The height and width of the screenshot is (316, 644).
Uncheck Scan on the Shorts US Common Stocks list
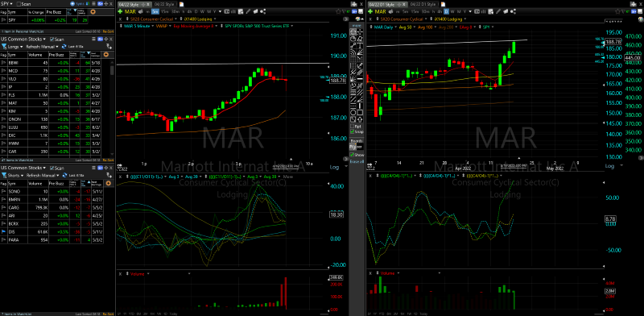click(x=52, y=168)
